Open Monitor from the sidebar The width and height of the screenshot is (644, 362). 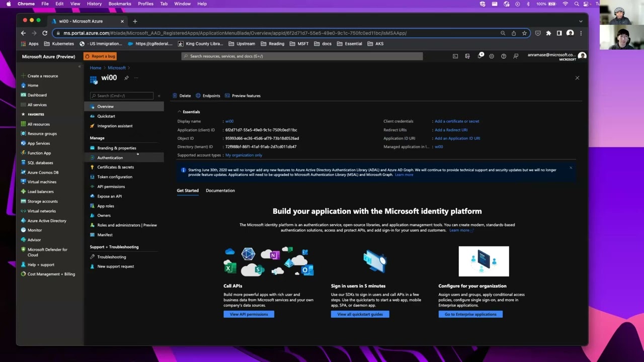(35, 230)
